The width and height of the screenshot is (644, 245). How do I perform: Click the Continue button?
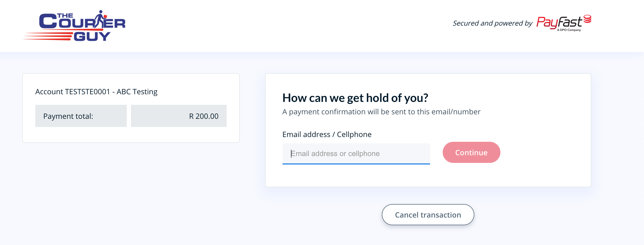coord(471,152)
